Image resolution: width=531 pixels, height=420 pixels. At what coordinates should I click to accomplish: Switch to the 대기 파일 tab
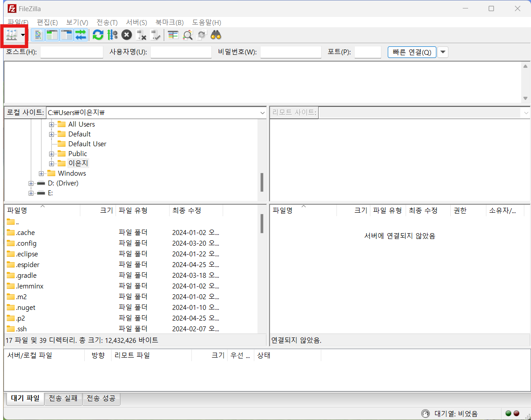point(25,398)
